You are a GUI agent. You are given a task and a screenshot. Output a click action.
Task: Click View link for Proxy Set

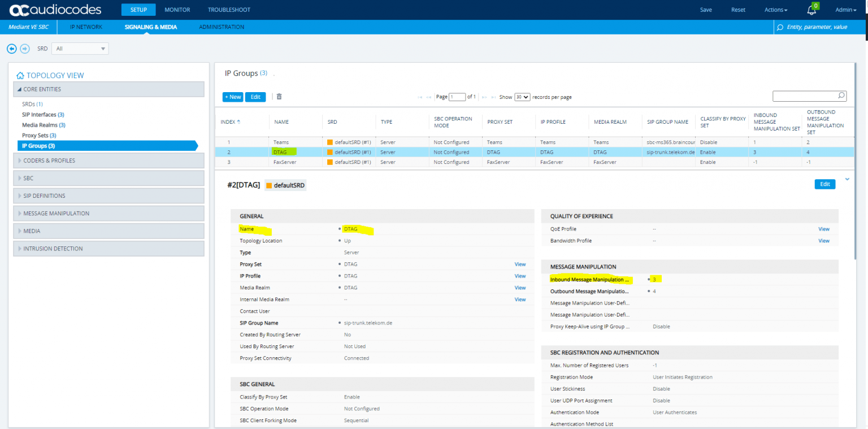click(520, 264)
